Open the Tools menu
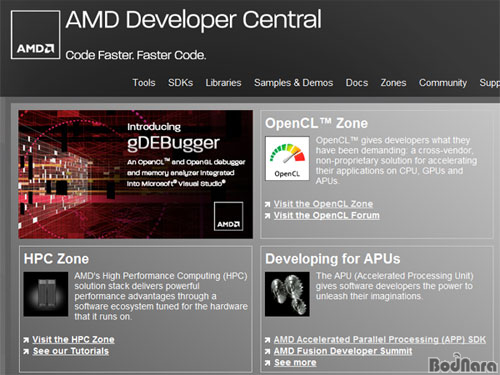This screenshot has height=375, width=500. coord(144,83)
